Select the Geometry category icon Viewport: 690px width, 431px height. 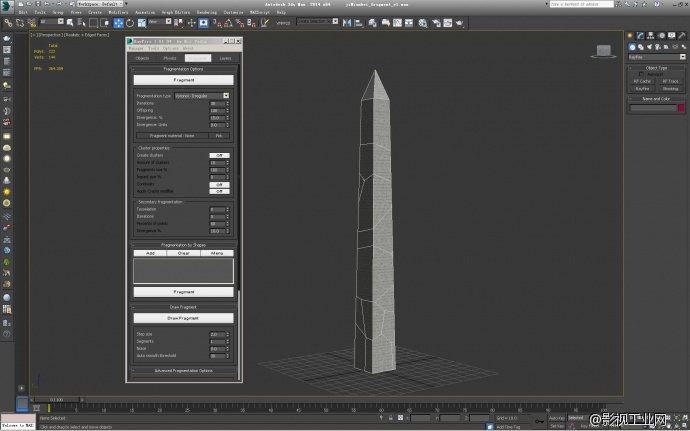tap(632, 47)
